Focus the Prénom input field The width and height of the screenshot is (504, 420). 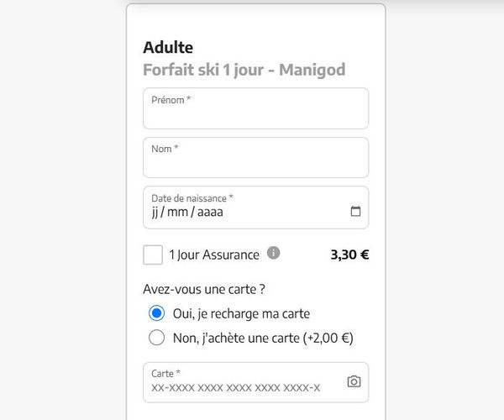tap(256, 108)
